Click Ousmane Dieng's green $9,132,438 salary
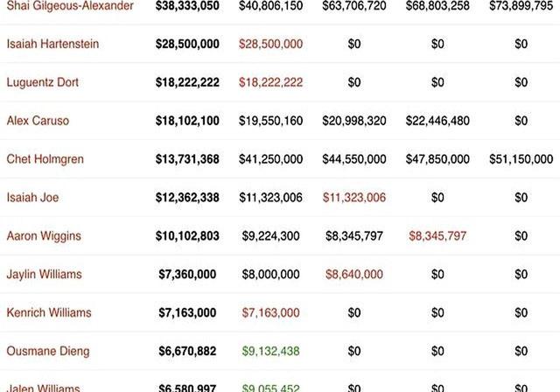 [270, 351]
